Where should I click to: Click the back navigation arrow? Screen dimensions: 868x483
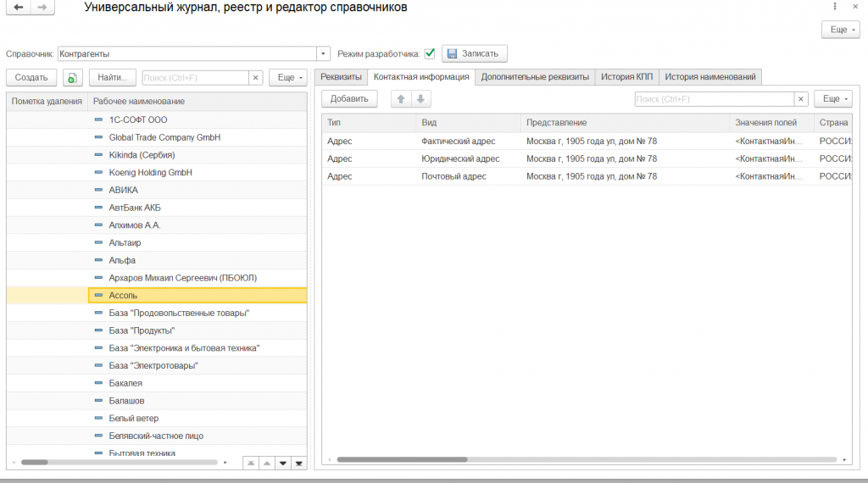19,7
